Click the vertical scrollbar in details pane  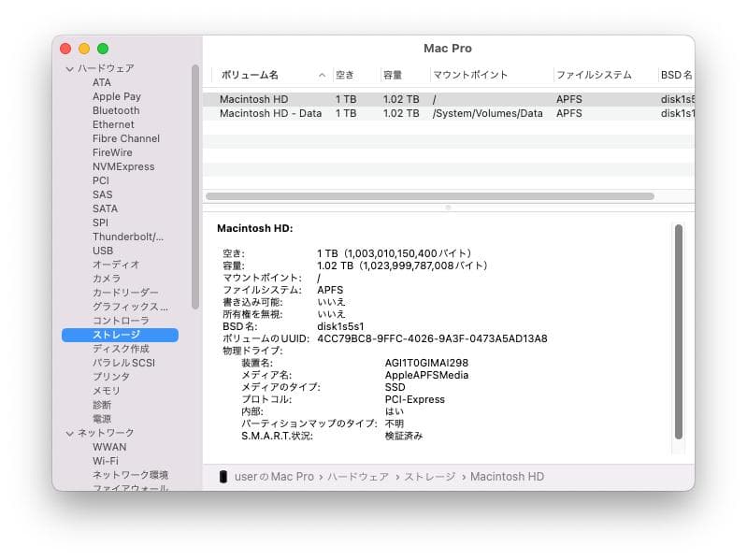(x=679, y=332)
